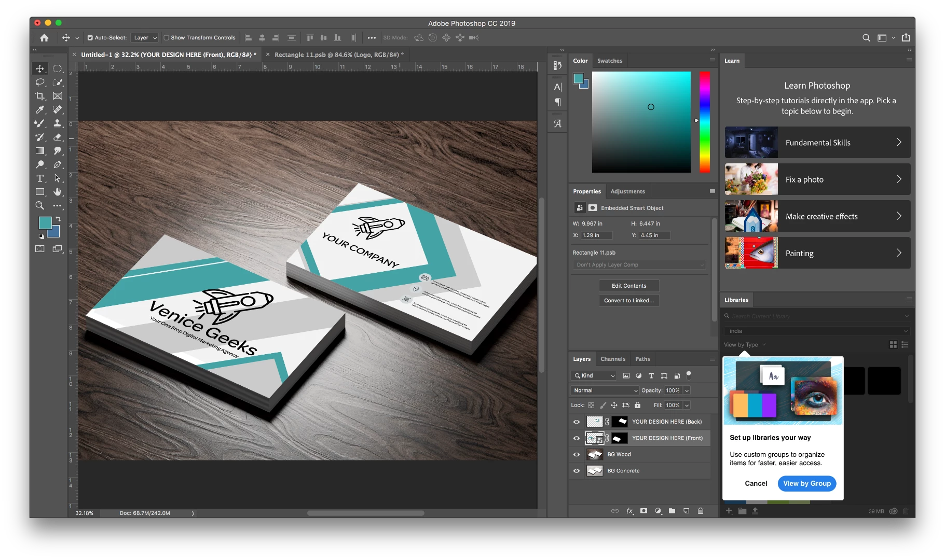Open the Don't Apply Layer Comp dropdown
945x560 pixels.
click(640, 265)
